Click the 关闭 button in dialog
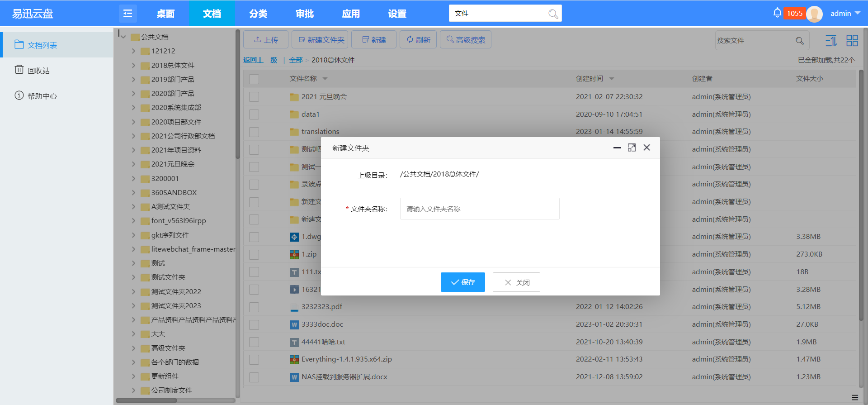This screenshot has height=405, width=868. [x=516, y=282]
